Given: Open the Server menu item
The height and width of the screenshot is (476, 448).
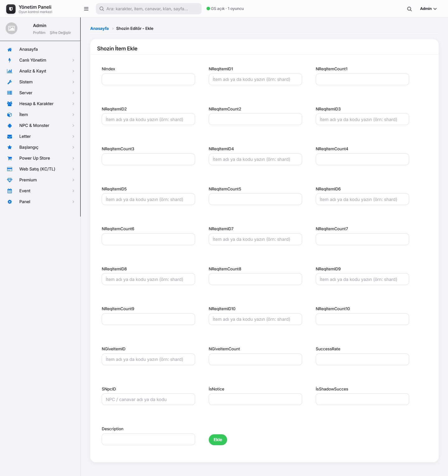Looking at the screenshot, I should coord(40,93).
